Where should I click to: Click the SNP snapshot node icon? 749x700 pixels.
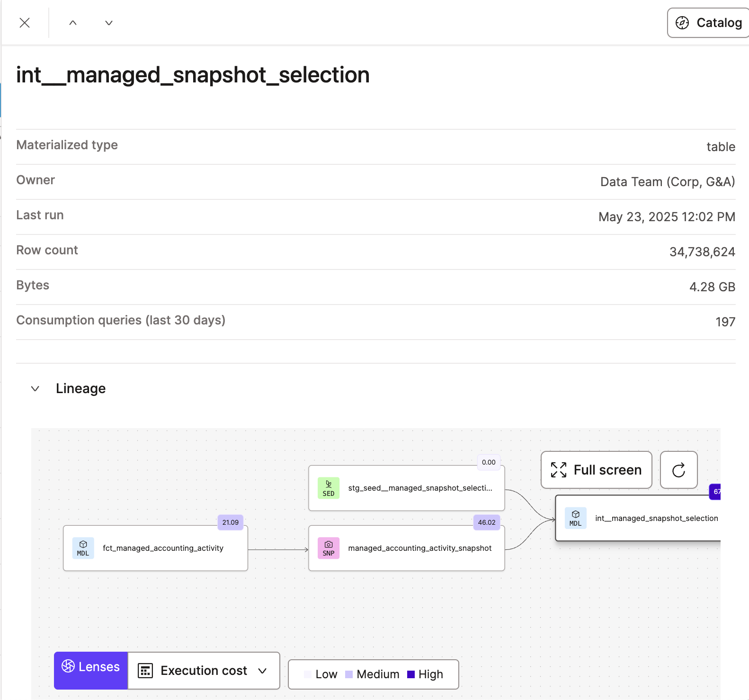pyautogui.click(x=328, y=548)
